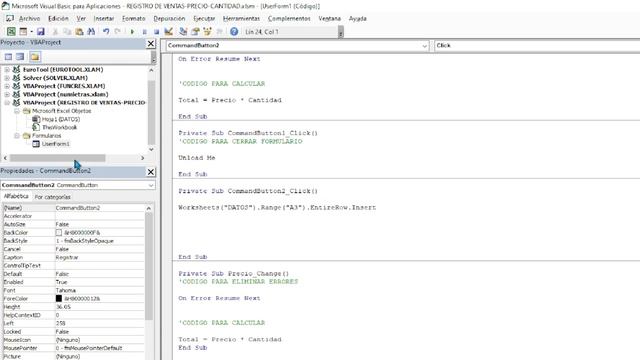
Task: Click the Cut scissors icon
Action: point(55,31)
